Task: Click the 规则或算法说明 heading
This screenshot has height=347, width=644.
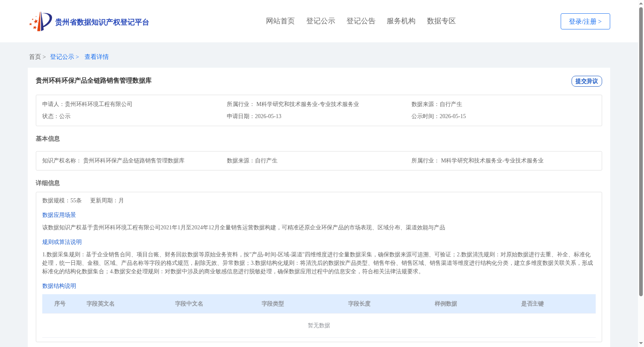Action: tap(62, 242)
